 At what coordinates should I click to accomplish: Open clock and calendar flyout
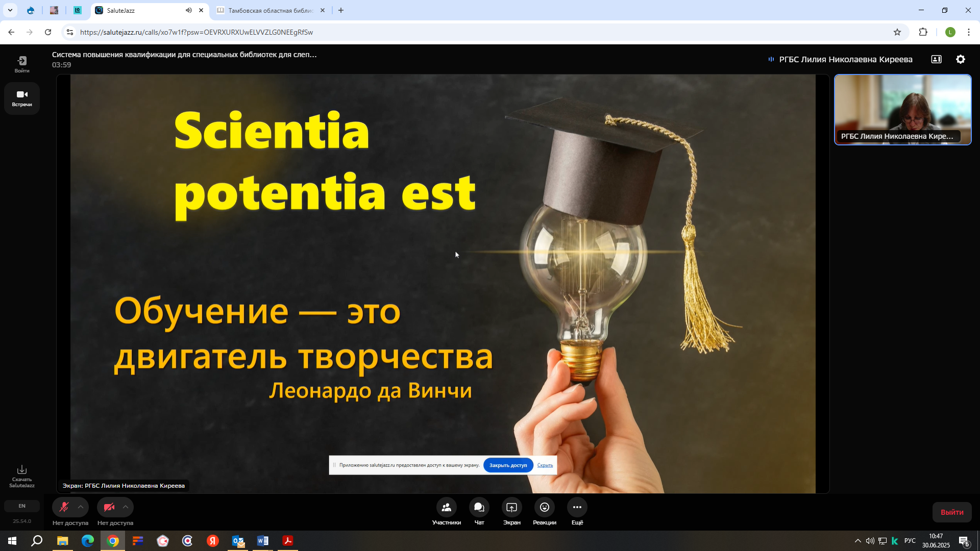[936, 541]
